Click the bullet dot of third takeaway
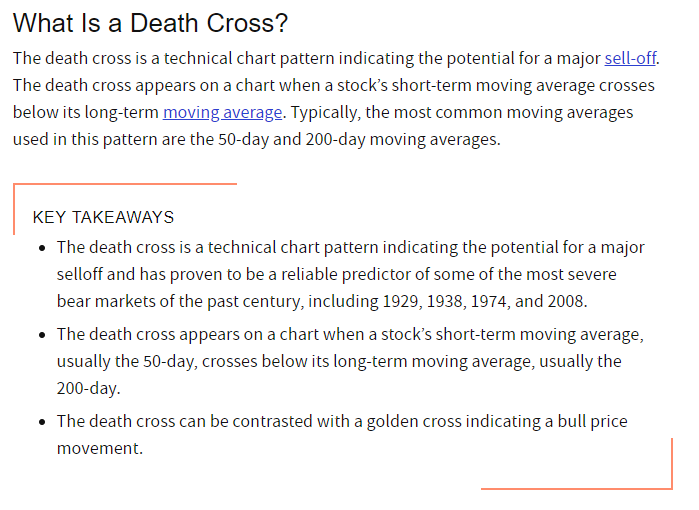This screenshot has width=699, height=510. (42, 423)
